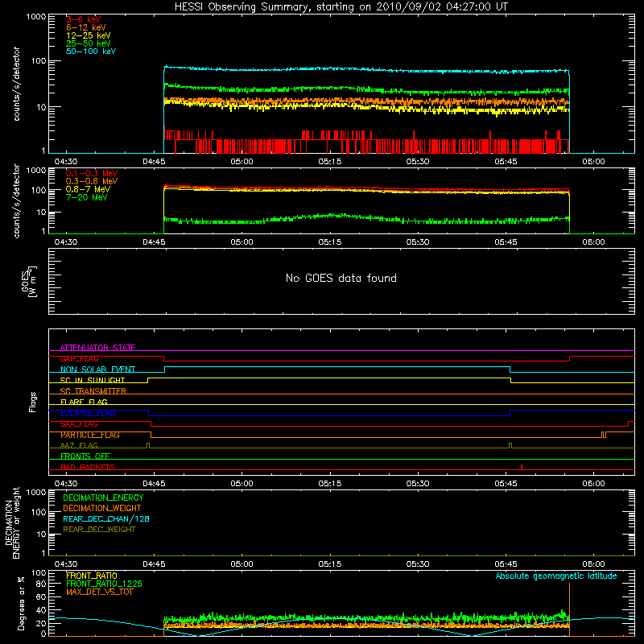This screenshot has height=644, width=644.
Task: Click the counts/s/detector axis title of keV panel
Action: pyautogui.click(x=16, y=84)
